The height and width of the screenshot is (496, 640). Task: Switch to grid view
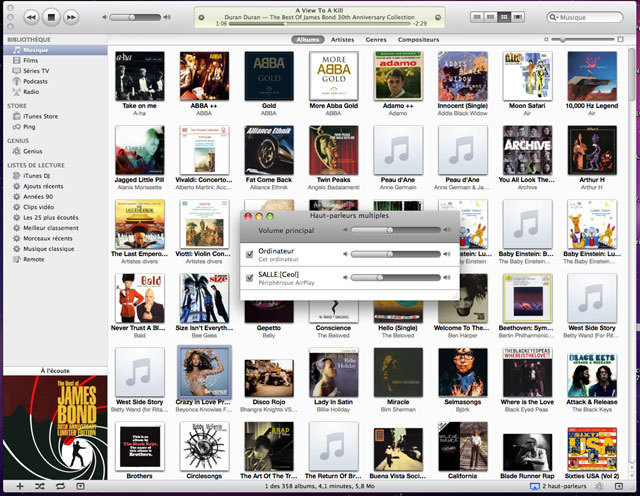(504, 17)
